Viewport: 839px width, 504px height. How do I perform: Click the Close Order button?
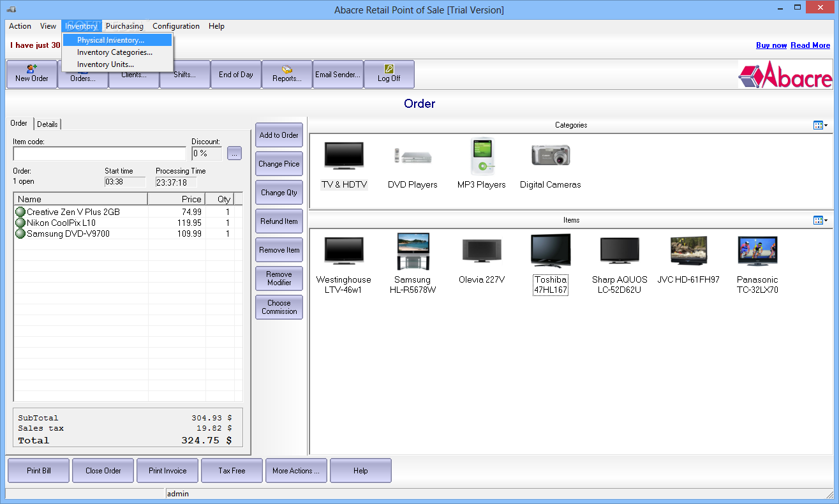(103, 471)
